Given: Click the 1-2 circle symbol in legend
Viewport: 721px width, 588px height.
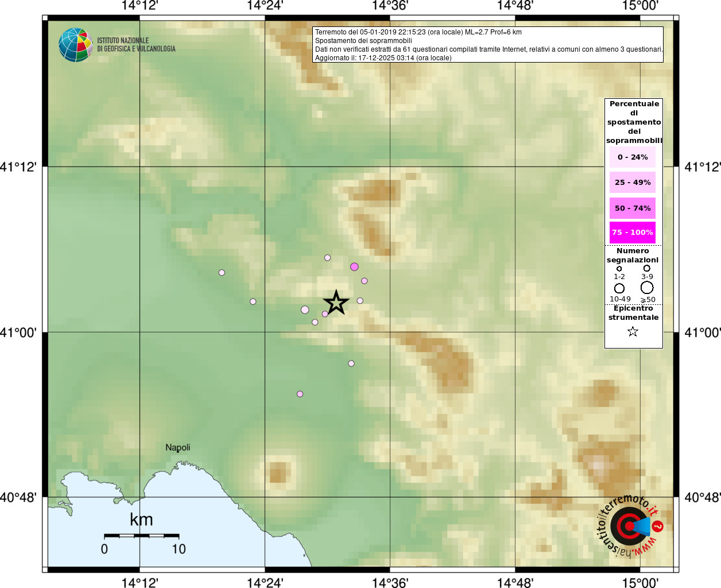Looking at the screenshot, I should click(x=619, y=269).
